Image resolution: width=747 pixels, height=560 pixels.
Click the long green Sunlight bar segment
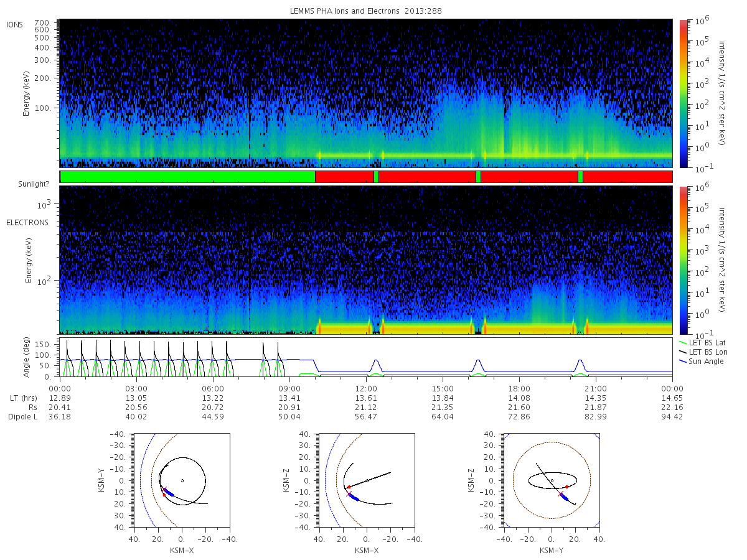coord(188,177)
